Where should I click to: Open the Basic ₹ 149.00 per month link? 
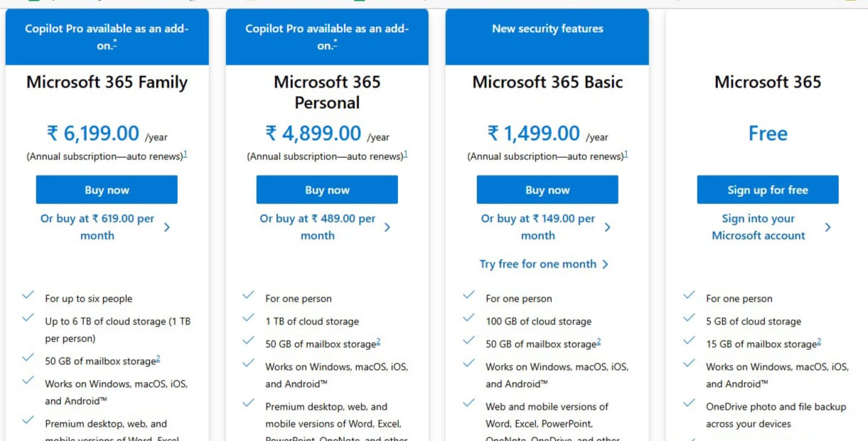(538, 227)
